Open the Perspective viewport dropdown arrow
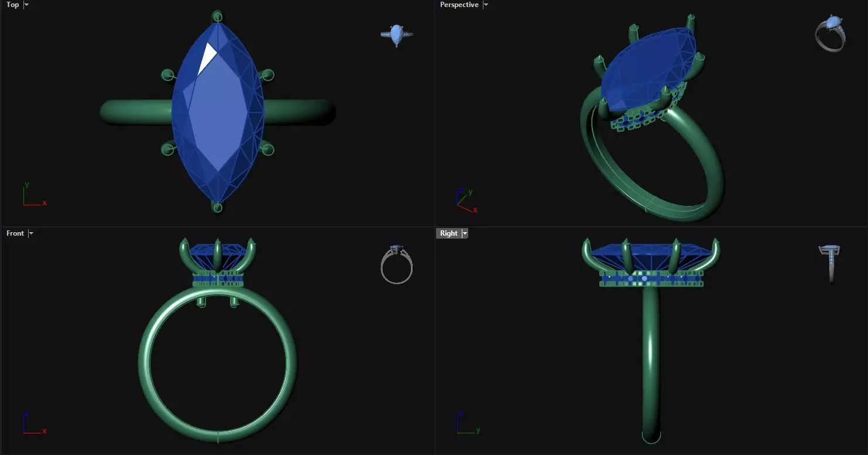Screen dimensions: 868x455 tap(486, 5)
